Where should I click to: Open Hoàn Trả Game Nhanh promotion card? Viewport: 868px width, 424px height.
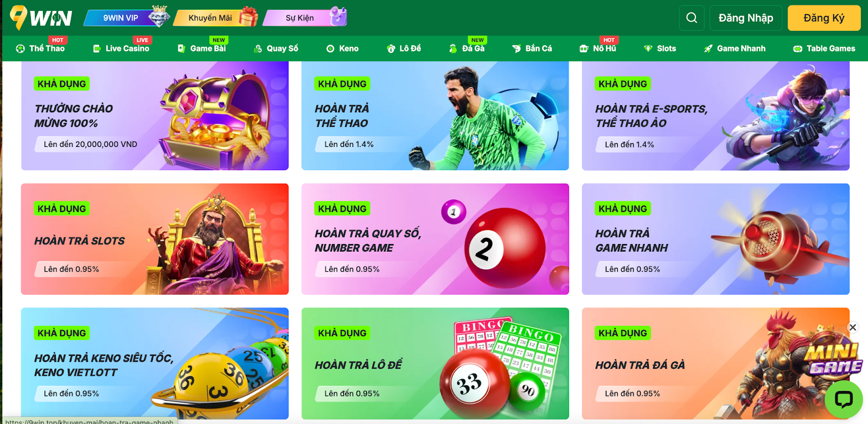716,239
